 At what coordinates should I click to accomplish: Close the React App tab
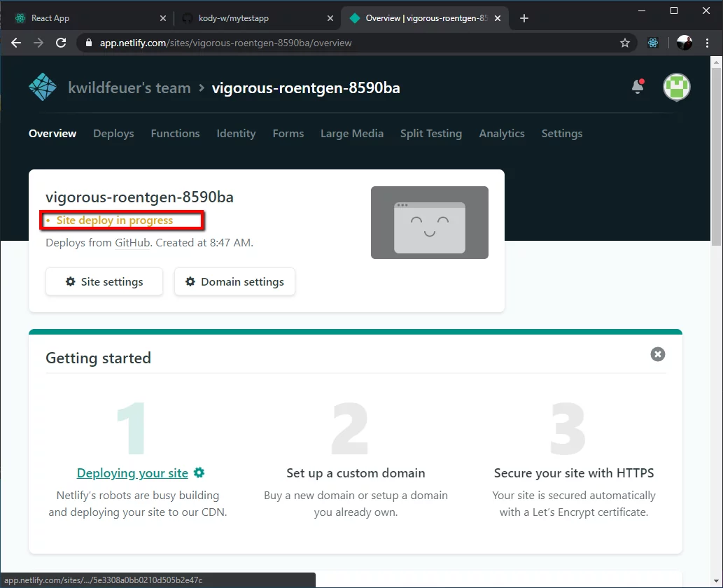163,18
